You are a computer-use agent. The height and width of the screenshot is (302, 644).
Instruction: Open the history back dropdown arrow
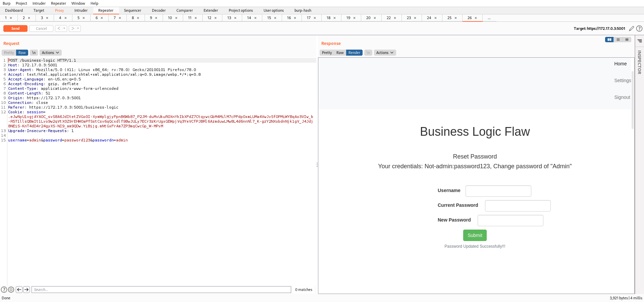click(x=64, y=28)
